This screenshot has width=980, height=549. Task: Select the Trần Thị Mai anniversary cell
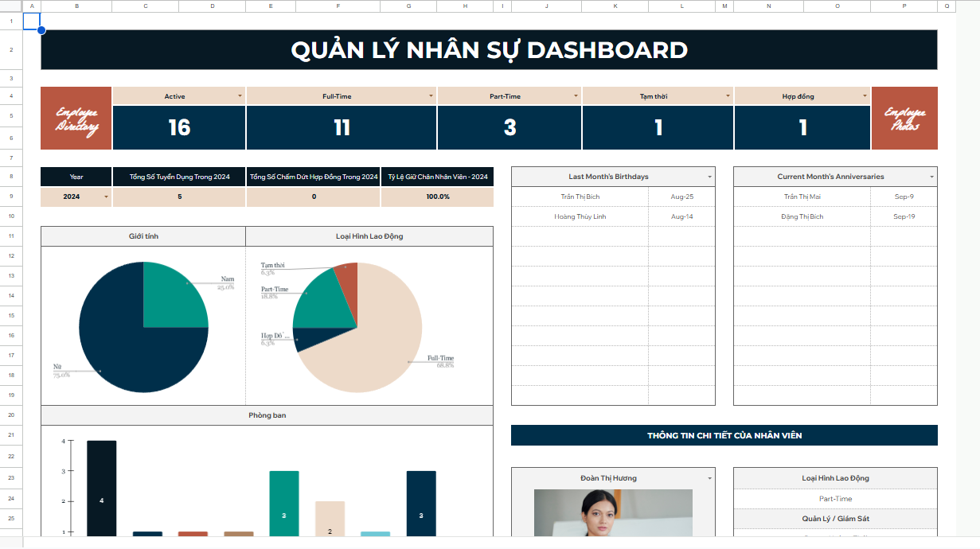pyautogui.click(x=802, y=197)
